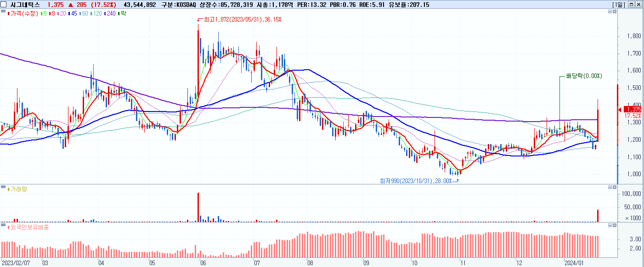Click the 06 month label on date axis
Screen dimensions: 644x267
(x=203, y=263)
